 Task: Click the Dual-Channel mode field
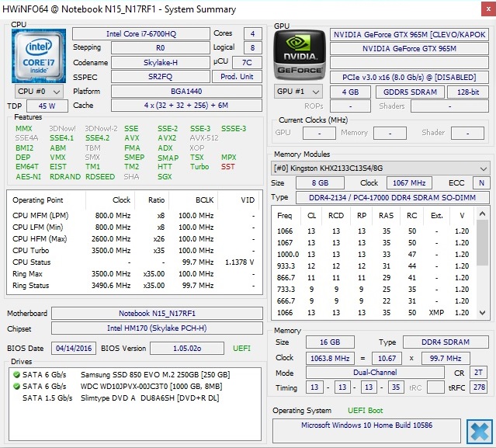point(375,373)
